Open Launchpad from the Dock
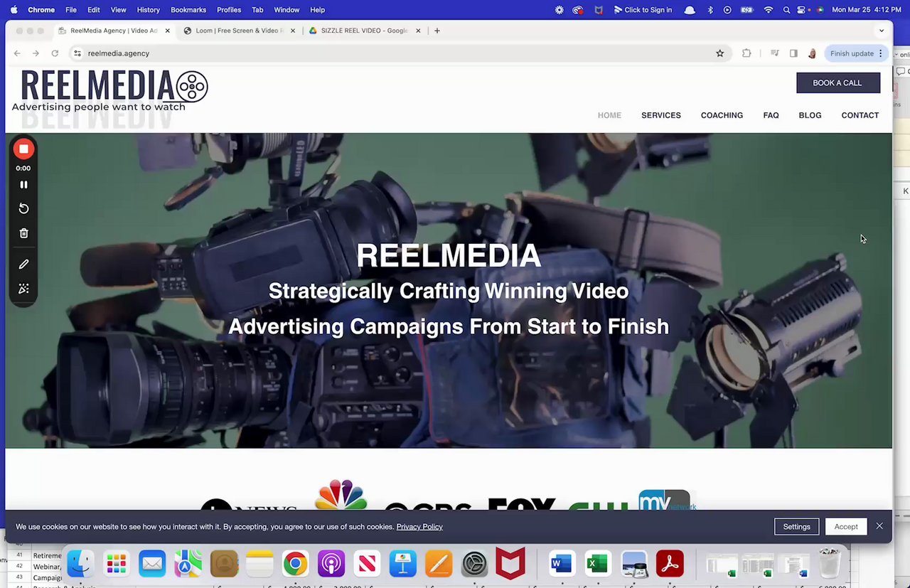This screenshot has height=588, width=910. tap(116, 565)
